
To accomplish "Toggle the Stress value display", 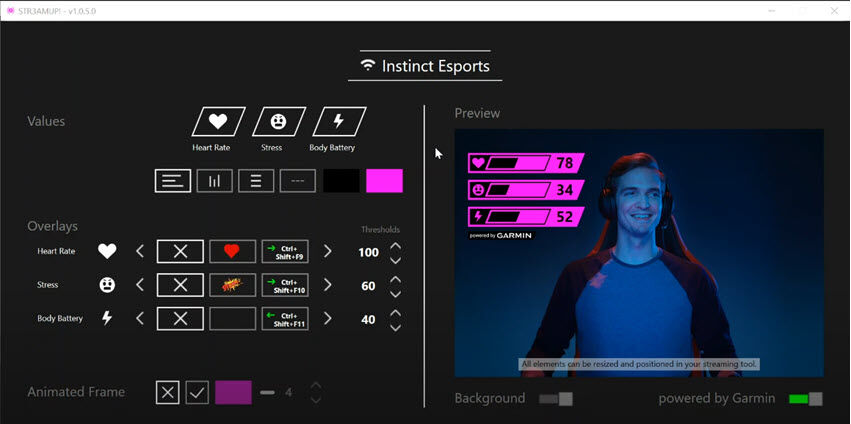I will coord(278,121).
